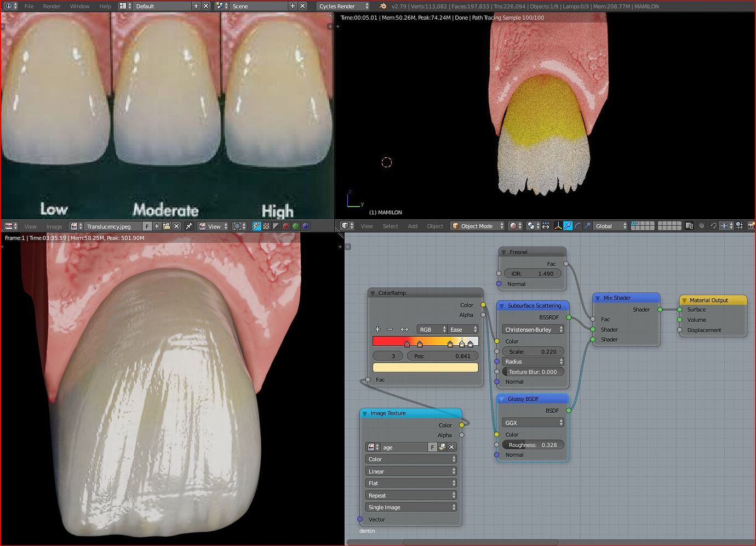Open image editor pivot point selector
756x546 pixels.
point(239,226)
